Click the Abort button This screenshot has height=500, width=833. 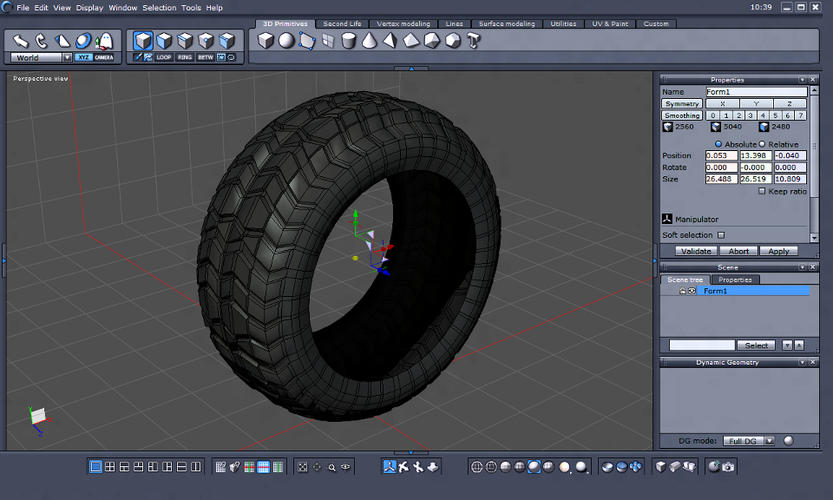[738, 251]
